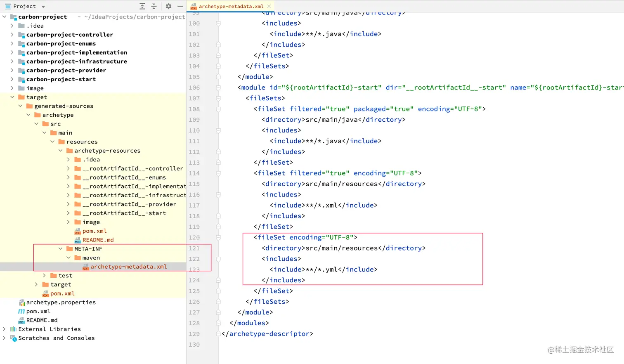Select __rootArtifactId__-enums folder
Screen dimensions: 624x364
(124, 177)
